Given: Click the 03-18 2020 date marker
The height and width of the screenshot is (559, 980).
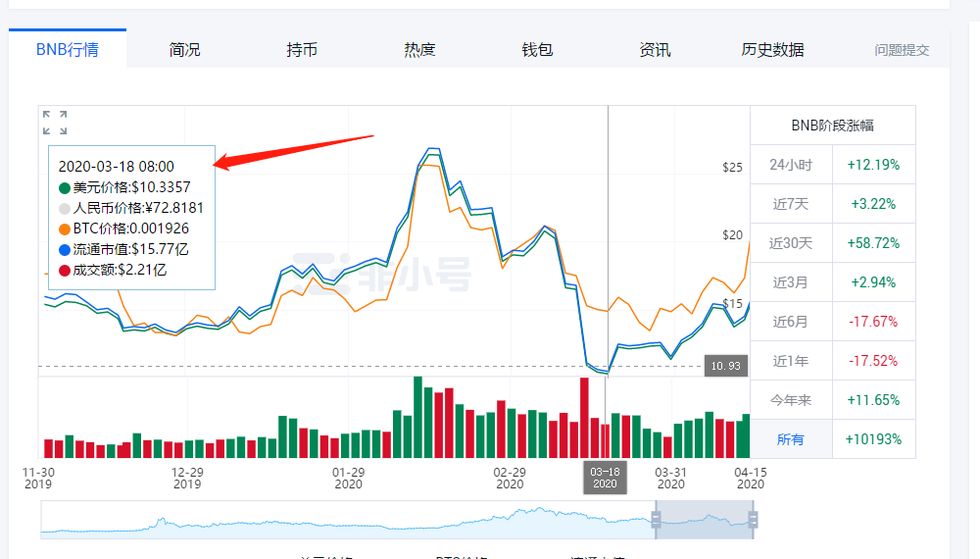Looking at the screenshot, I should [x=605, y=478].
